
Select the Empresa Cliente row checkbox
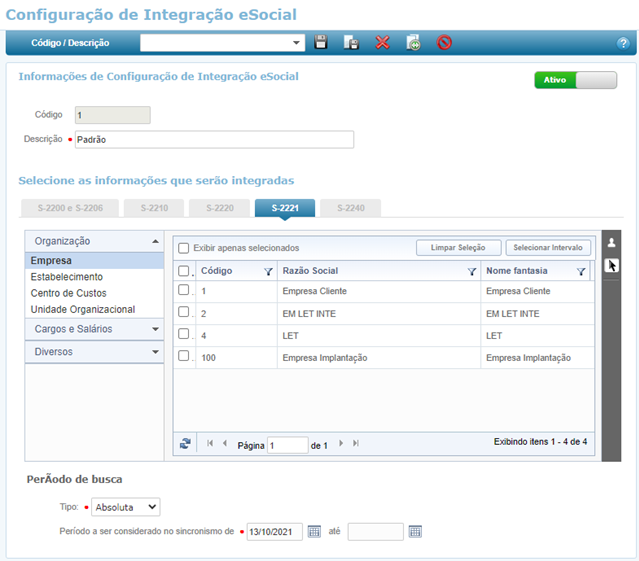click(183, 291)
